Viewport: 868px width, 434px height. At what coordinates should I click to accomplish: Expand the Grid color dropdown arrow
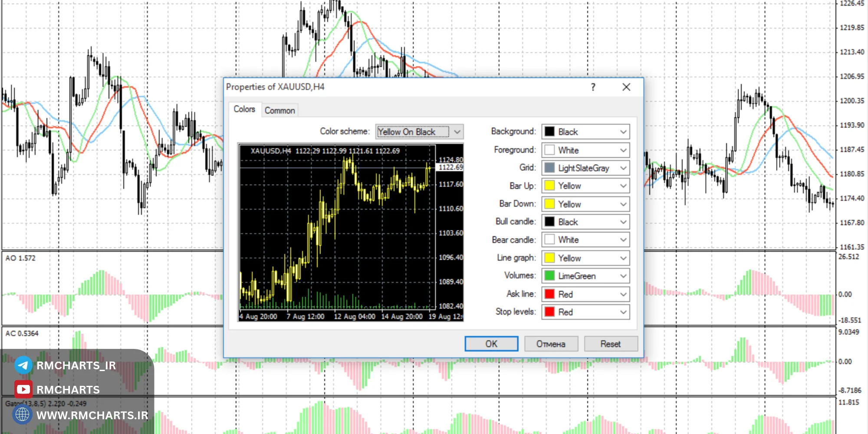tap(623, 168)
